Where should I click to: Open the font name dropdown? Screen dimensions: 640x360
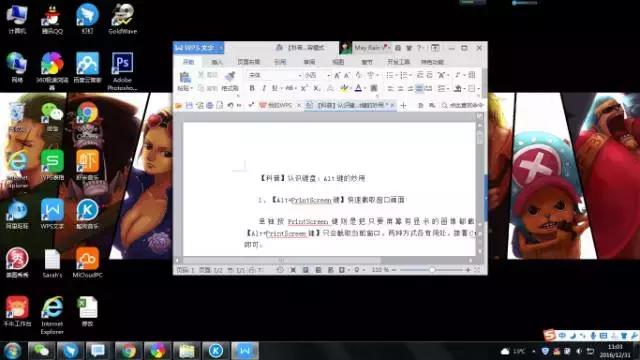[x=300, y=76]
